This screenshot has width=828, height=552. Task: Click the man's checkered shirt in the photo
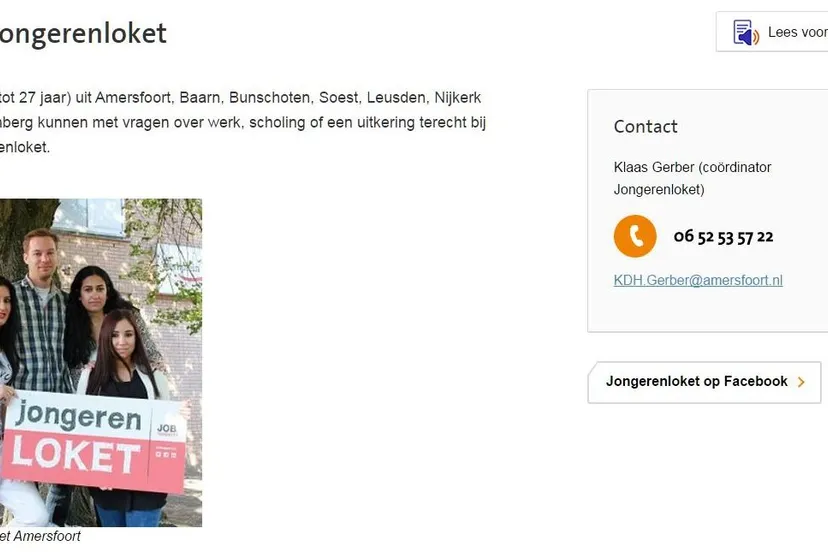click(x=42, y=333)
